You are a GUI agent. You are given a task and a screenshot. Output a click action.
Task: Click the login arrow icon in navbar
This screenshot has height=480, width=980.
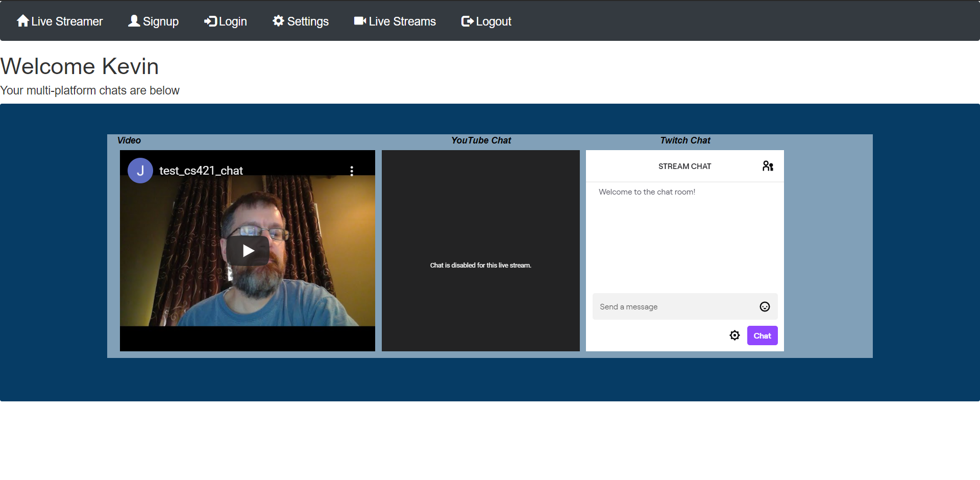(x=210, y=21)
